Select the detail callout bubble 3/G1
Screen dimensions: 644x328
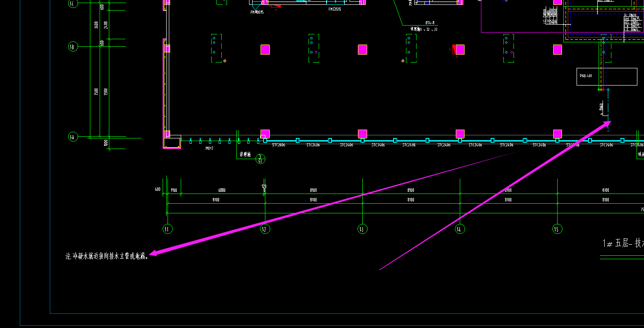260,159
